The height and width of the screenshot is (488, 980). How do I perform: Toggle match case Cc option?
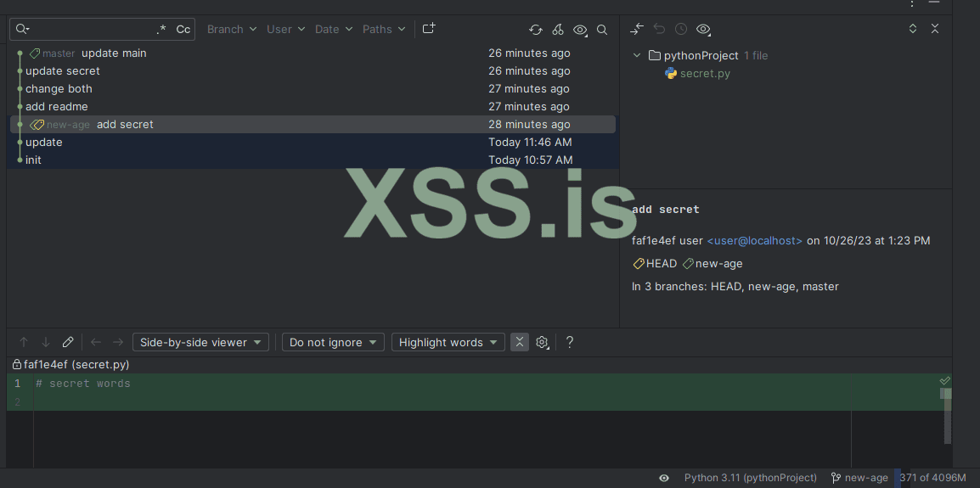tap(183, 30)
